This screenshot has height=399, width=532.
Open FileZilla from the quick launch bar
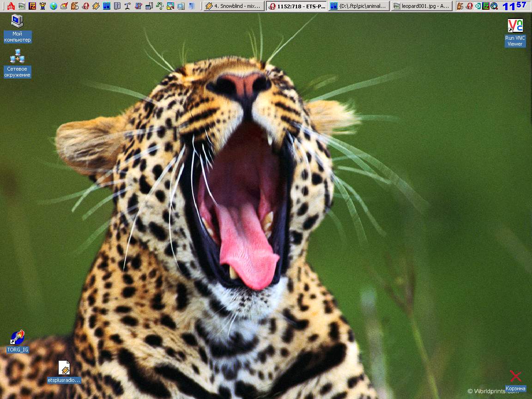click(32, 6)
